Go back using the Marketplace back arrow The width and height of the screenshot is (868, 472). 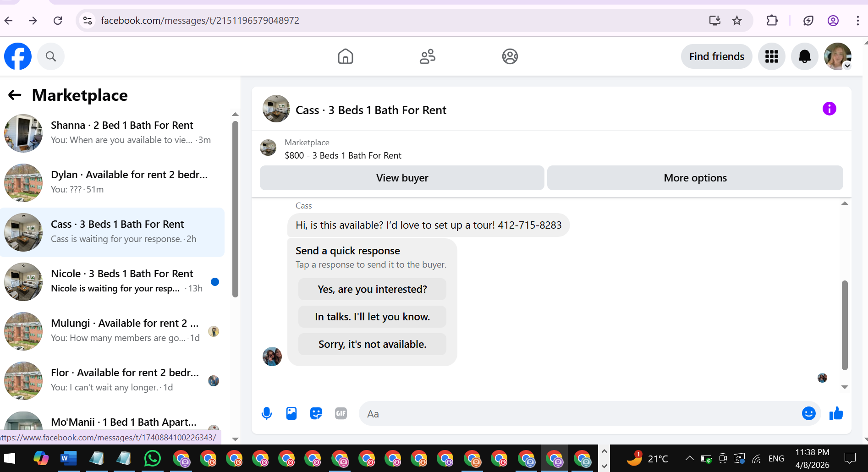coord(15,95)
